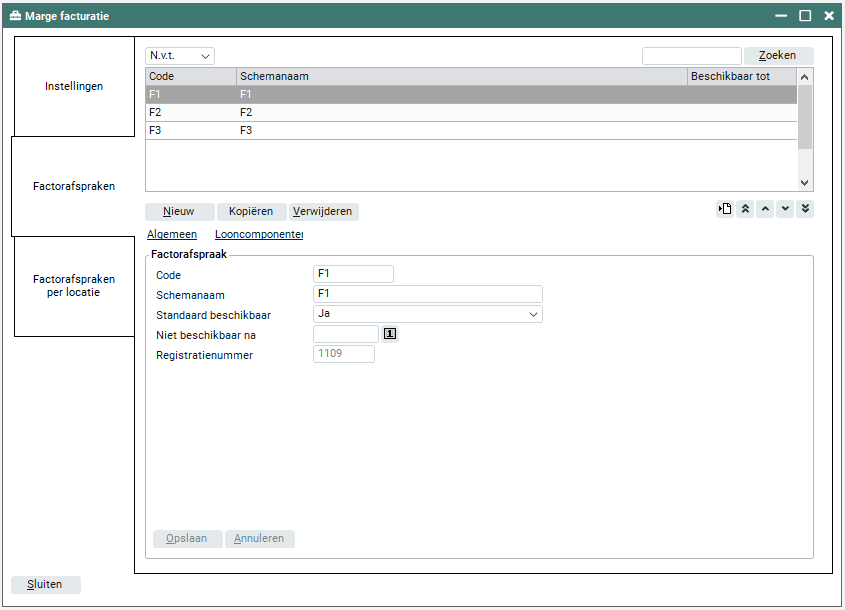Click the new record page icon
Viewport: 845px width, 610px height.
pyautogui.click(x=725, y=209)
